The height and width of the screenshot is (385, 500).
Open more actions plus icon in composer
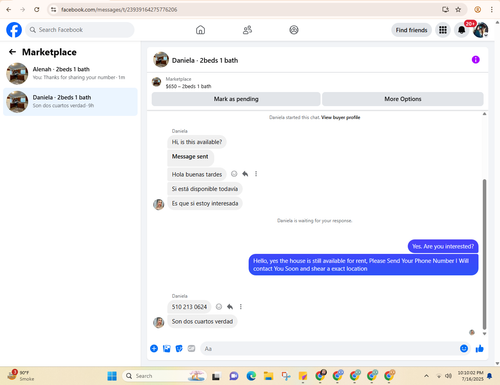[154, 348]
